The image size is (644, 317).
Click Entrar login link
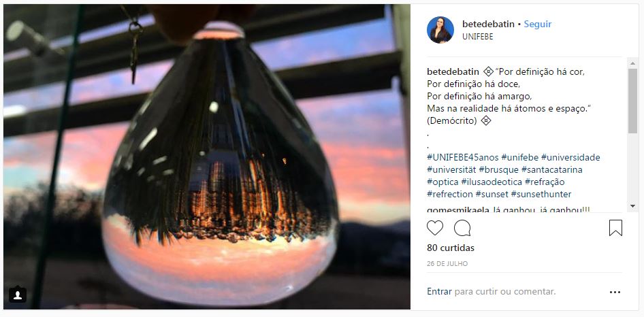440,292
